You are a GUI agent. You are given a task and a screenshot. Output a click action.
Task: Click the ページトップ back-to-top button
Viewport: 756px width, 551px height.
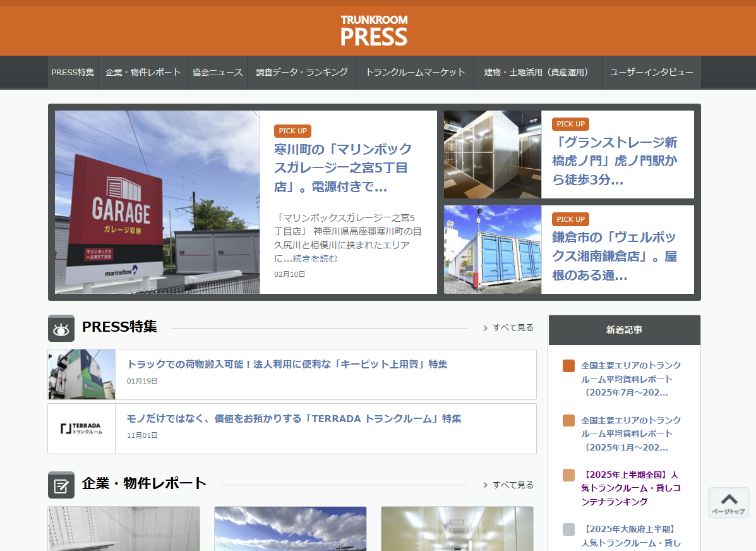coord(728,503)
